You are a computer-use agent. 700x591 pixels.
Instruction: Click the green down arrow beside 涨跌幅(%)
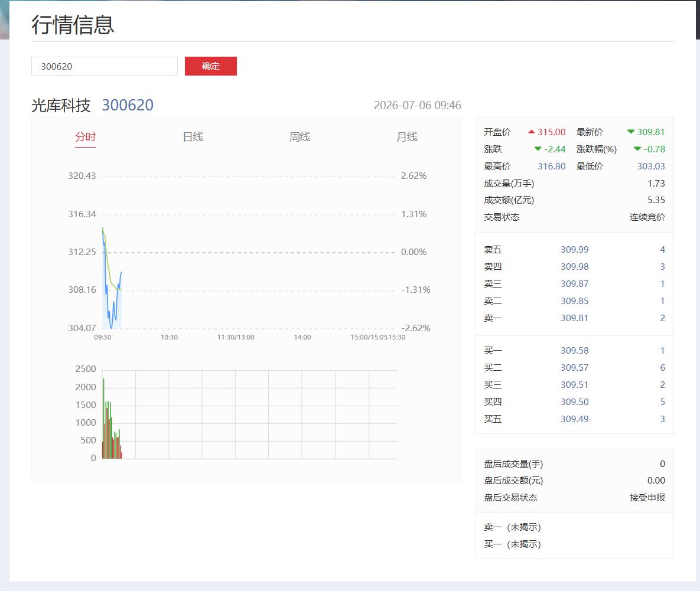point(637,149)
